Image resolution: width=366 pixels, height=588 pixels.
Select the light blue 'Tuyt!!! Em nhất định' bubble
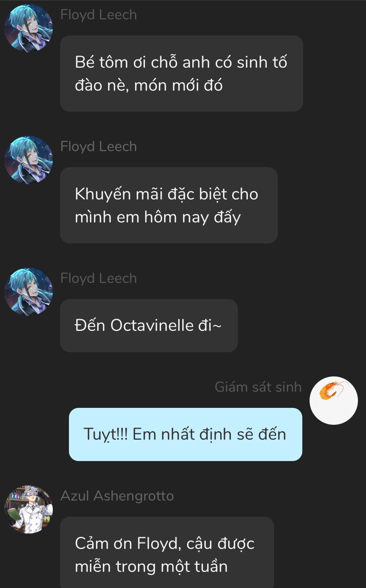tap(185, 434)
